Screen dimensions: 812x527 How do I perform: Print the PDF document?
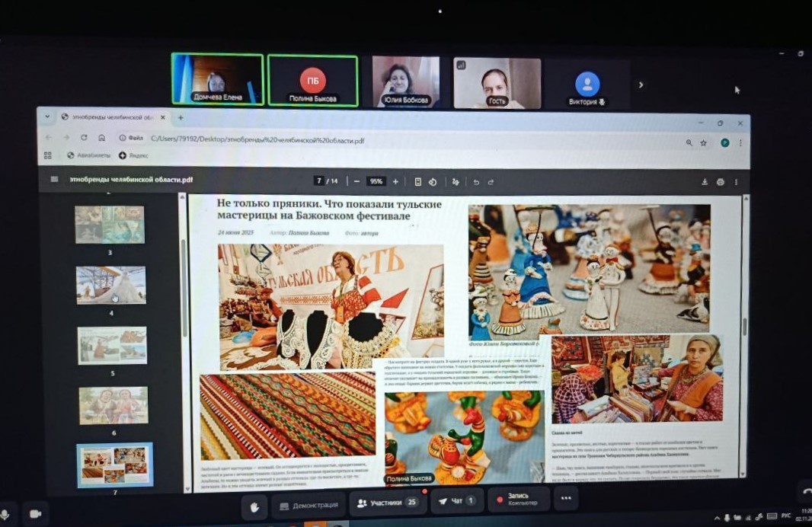point(720,182)
